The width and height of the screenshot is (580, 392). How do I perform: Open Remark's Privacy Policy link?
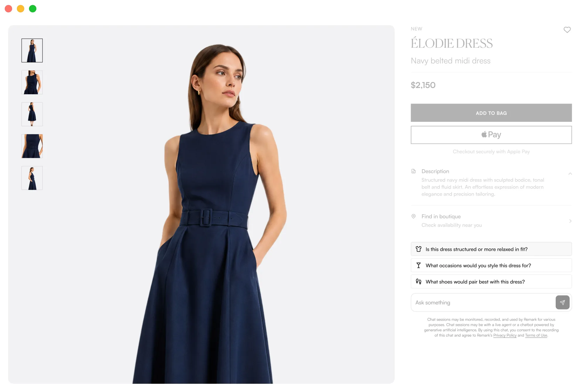point(505,335)
